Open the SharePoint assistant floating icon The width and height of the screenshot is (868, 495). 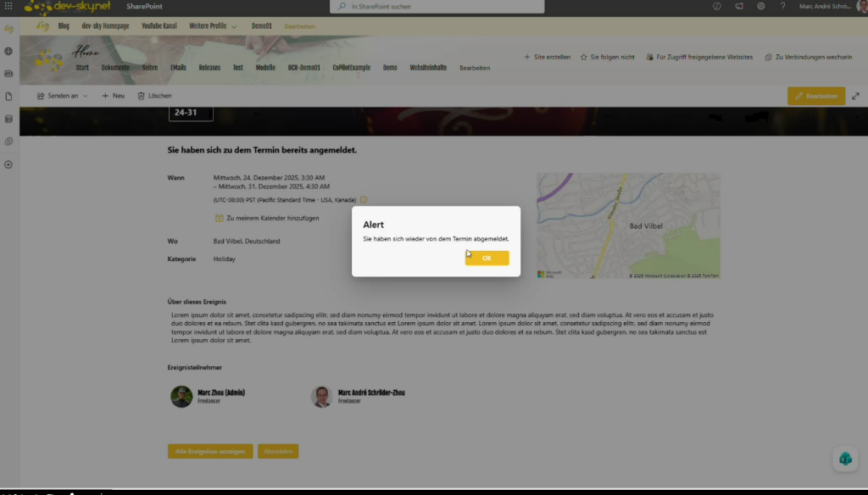[845, 459]
